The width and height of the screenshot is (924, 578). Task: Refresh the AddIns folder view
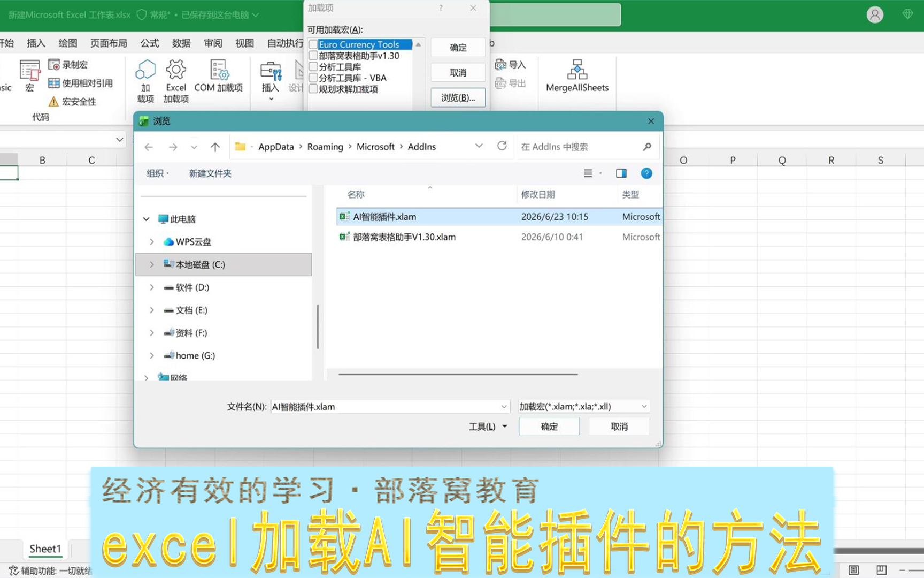pos(502,146)
